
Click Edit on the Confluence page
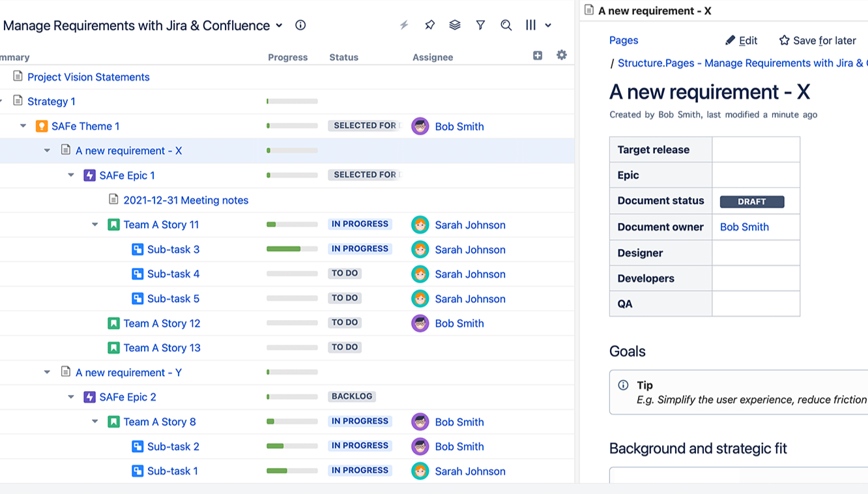(741, 40)
